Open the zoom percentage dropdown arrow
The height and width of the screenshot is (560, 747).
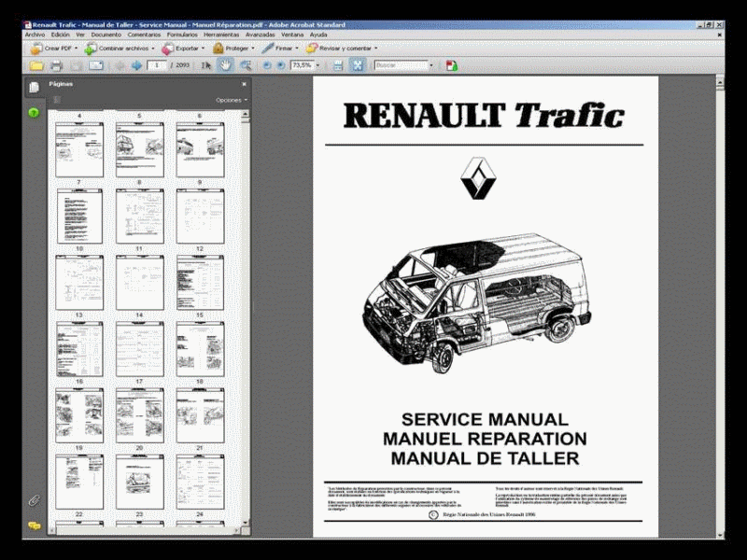(x=318, y=65)
